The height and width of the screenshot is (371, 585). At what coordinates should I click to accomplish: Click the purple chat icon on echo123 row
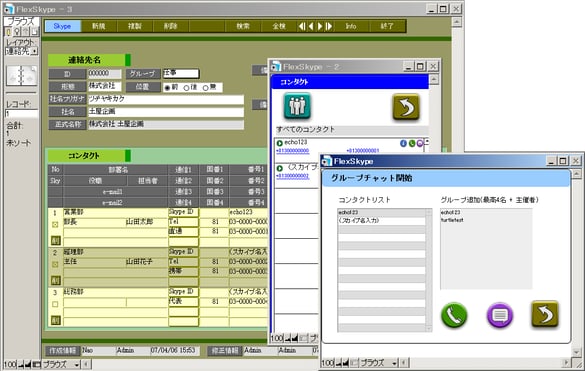420,143
